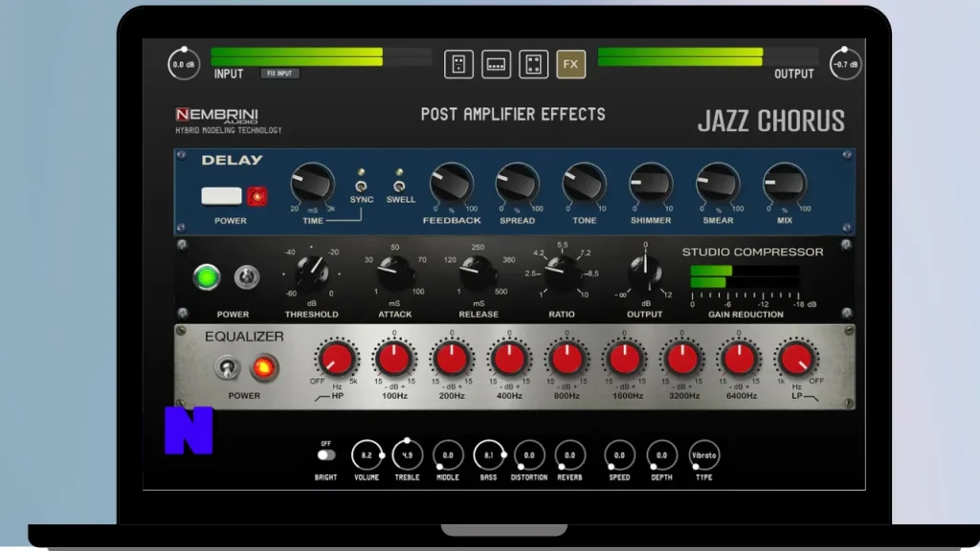Click the 3200Hz EQ band knob
The image size is (980, 551).
click(681, 360)
